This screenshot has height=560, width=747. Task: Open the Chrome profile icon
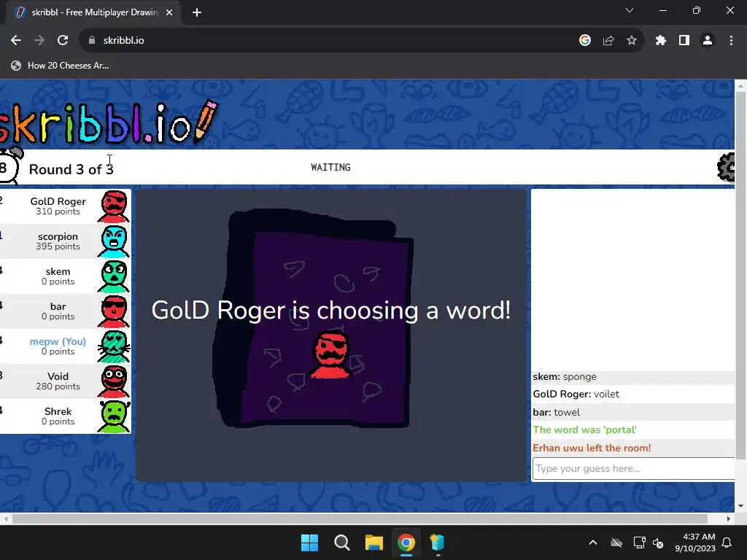coord(708,41)
